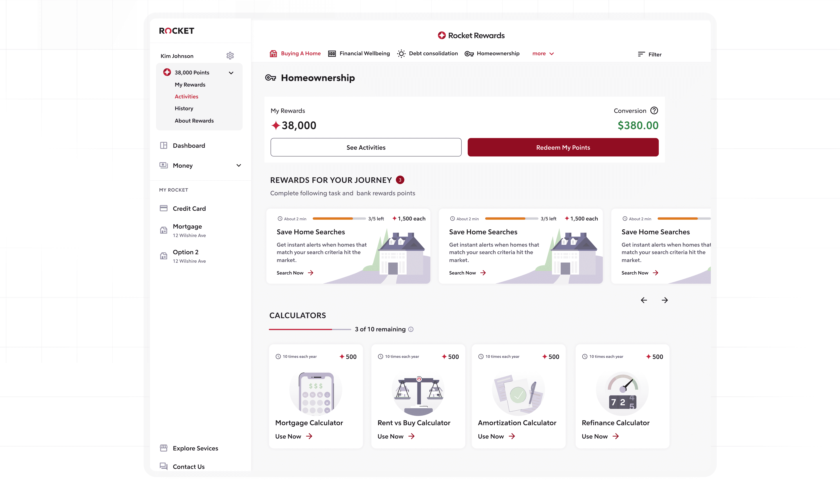840x504 pixels.
Task: Click Use Now under Amortization Calculator
Action: tap(497, 436)
